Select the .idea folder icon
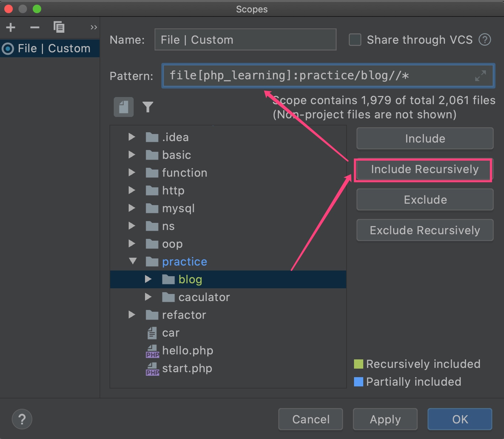 coord(152,137)
